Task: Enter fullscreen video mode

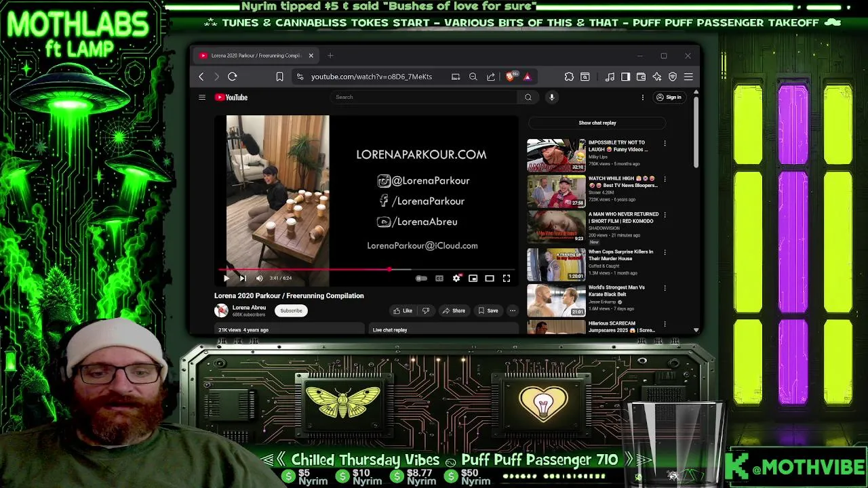Action: point(507,278)
